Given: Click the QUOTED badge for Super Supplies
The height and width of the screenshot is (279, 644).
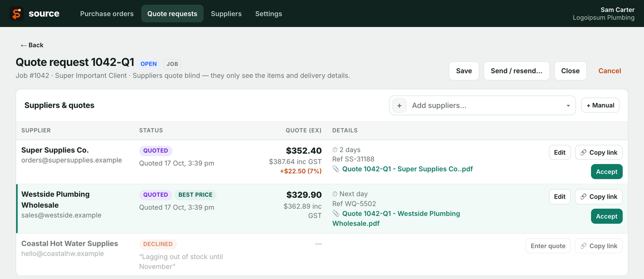Looking at the screenshot, I should [x=155, y=150].
